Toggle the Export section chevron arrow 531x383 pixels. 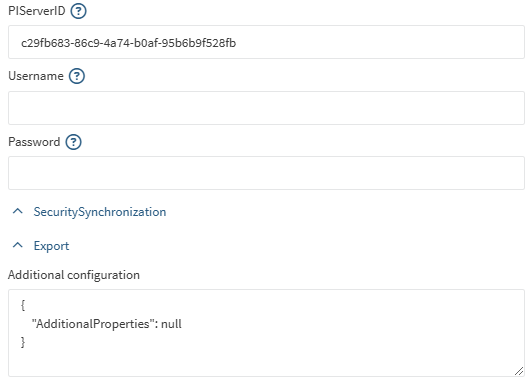pos(18,245)
